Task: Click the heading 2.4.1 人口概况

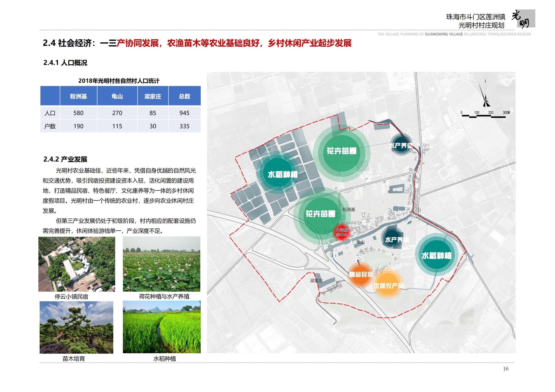Action: point(65,63)
